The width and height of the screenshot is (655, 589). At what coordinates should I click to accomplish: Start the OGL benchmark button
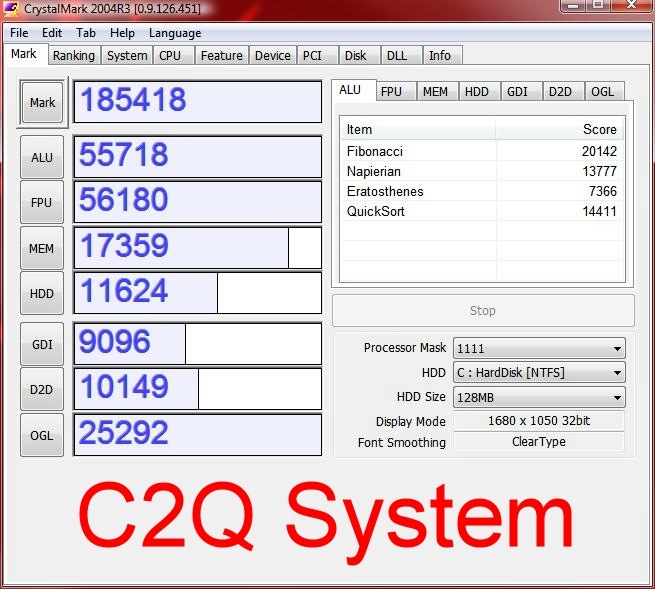tap(42, 434)
